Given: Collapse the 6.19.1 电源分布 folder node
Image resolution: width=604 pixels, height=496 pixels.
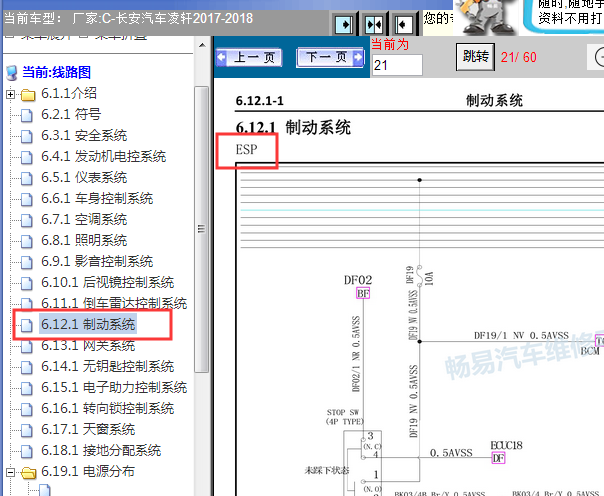Looking at the screenshot, I should 10,472.
